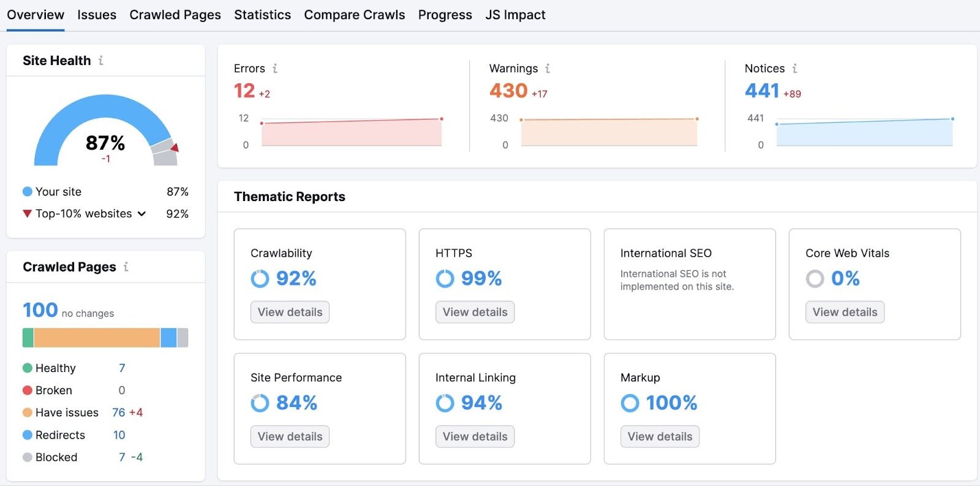View details for Internal Linking

coord(475,436)
